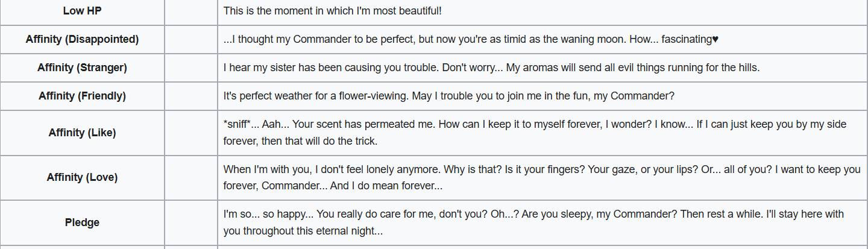Select the empty cell next to Affinity (Stranger)
Viewport: 868px width, 249px height.
(191, 68)
